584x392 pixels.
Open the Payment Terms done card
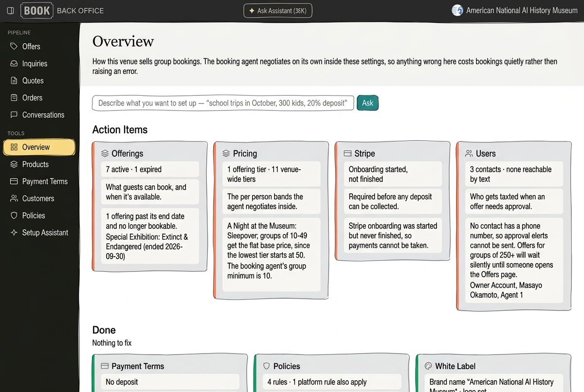[x=170, y=373]
